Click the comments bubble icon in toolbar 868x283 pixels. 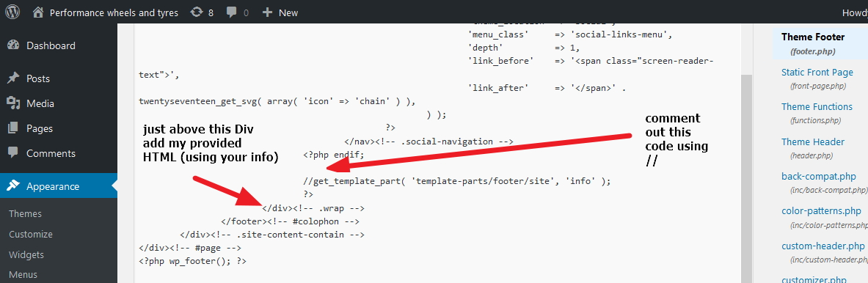pos(232,12)
